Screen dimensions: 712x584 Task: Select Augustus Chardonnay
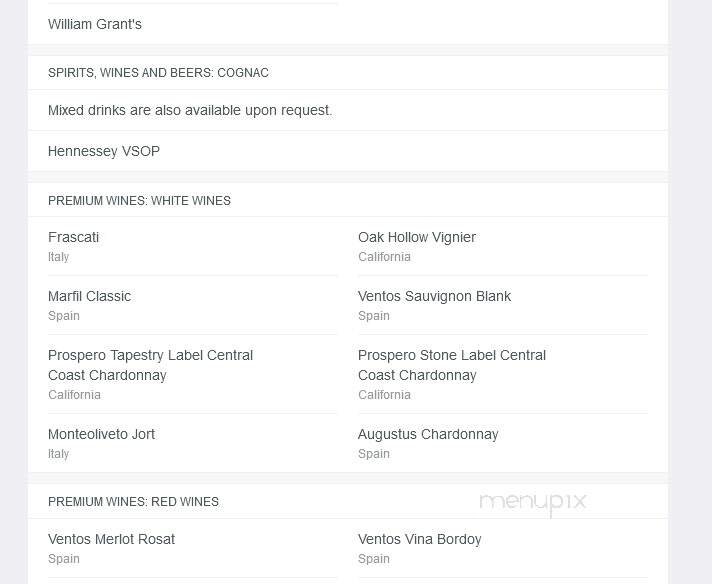pyautogui.click(x=428, y=434)
